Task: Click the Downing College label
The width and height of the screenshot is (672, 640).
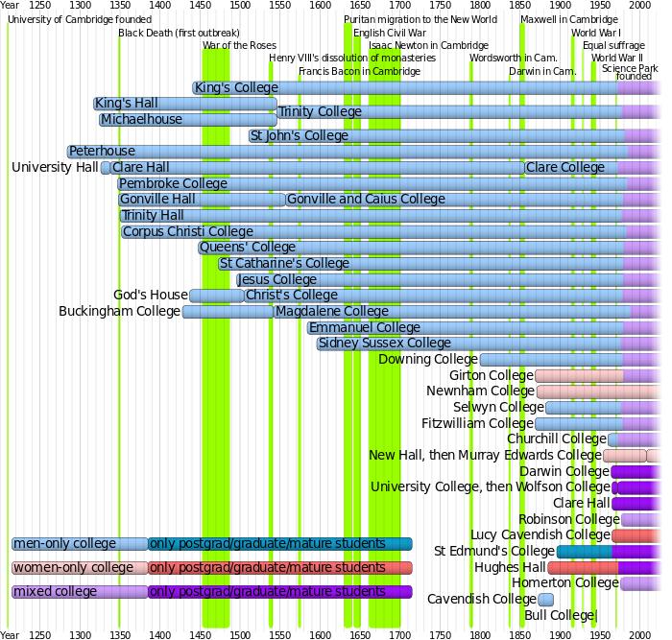Action: tap(428, 360)
